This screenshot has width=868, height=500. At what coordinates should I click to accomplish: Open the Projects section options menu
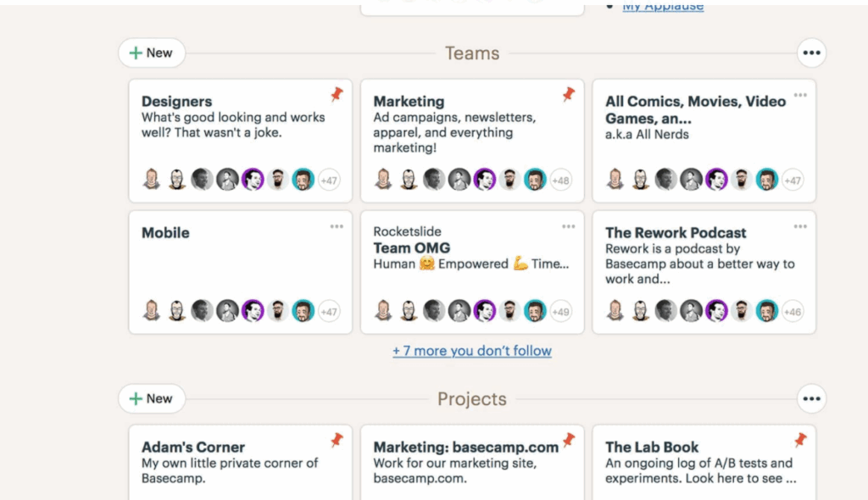pyautogui.click(x=811, y=398)
